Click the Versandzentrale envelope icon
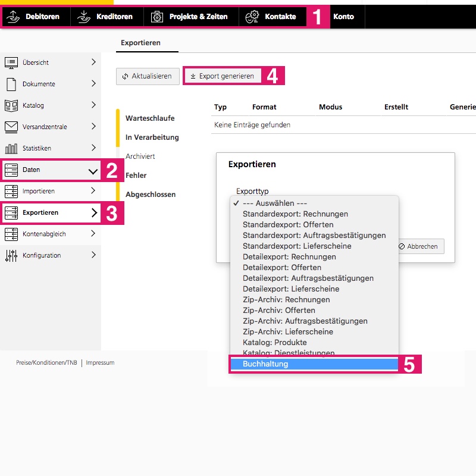This screenshot has height=476, width=476. pos(11,127)
